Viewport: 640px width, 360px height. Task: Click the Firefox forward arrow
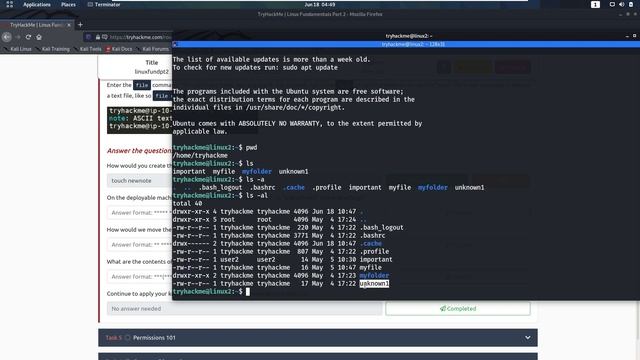pyautogui.click(x=18, y=37)
